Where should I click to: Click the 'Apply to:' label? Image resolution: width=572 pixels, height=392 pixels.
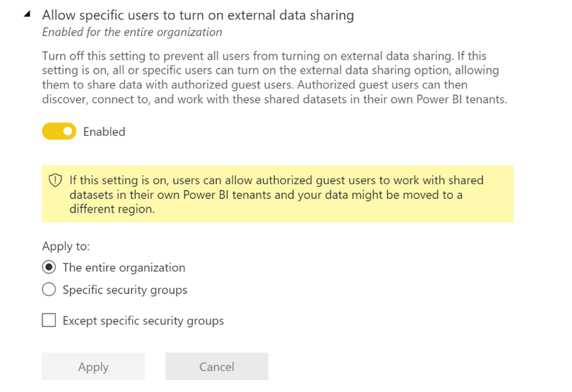[66, 246]
